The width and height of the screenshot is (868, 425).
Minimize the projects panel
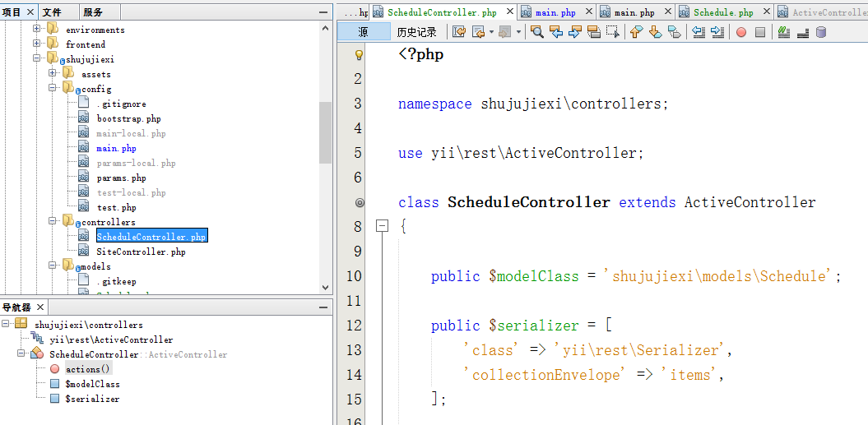(323, 12)
